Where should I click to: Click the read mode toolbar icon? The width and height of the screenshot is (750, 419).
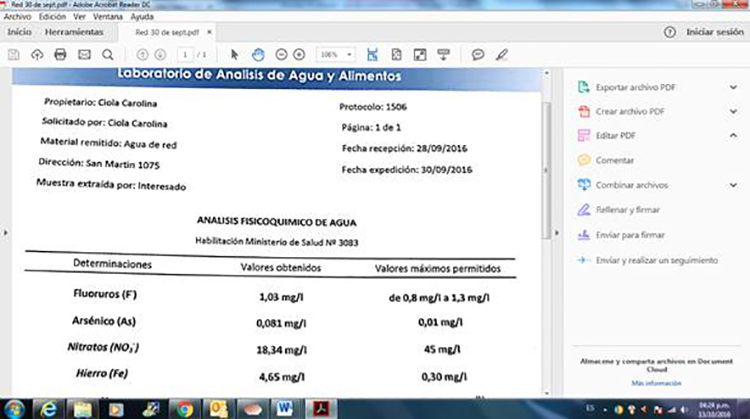[x=444, y=55]
